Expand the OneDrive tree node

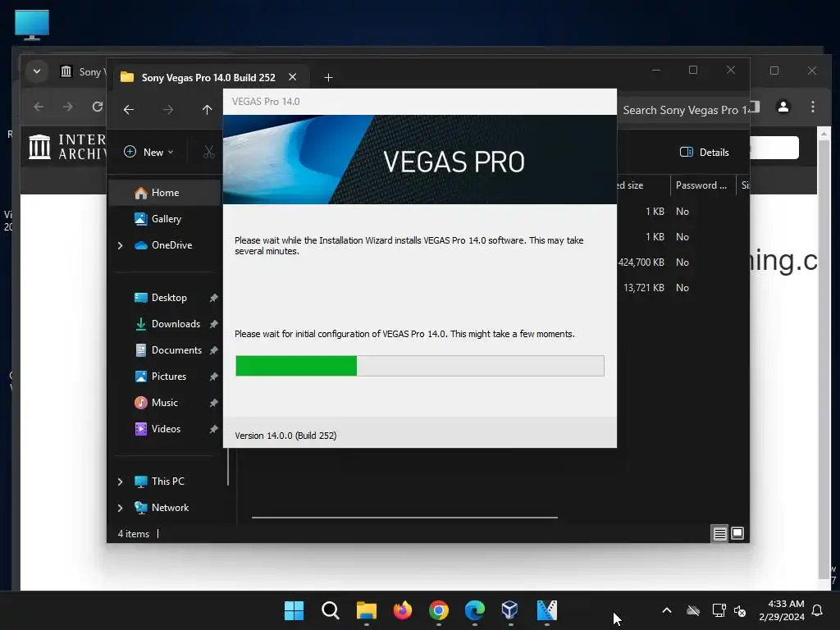pos(120,245)
